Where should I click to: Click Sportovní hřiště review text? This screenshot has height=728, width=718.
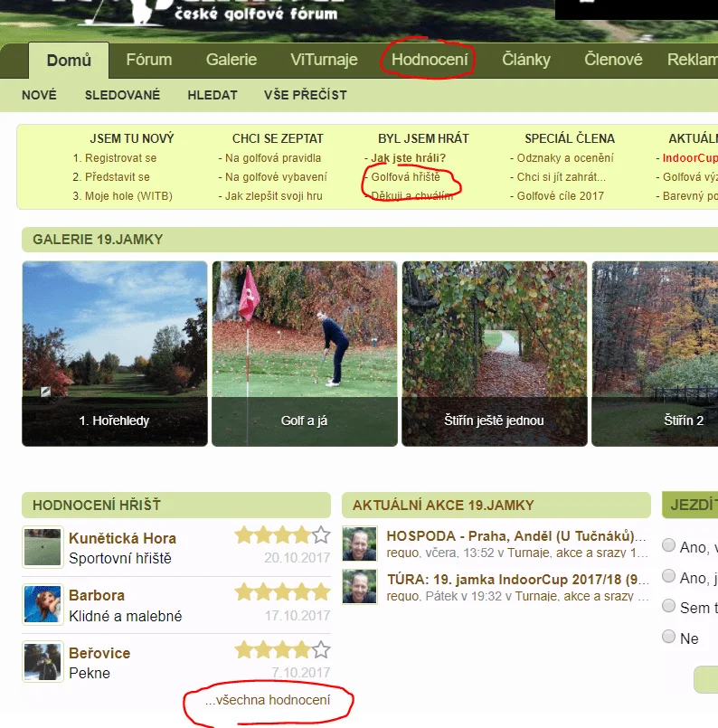120,558
